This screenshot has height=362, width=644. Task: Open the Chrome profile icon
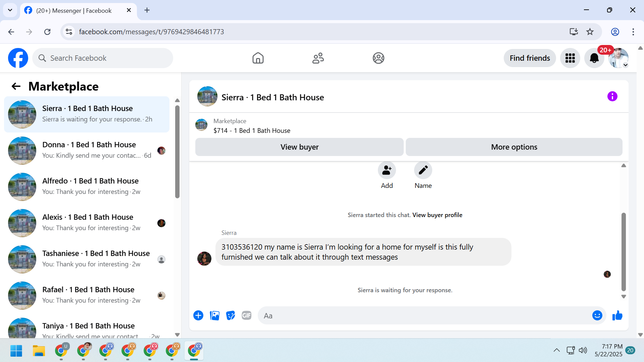click(615, 32)
